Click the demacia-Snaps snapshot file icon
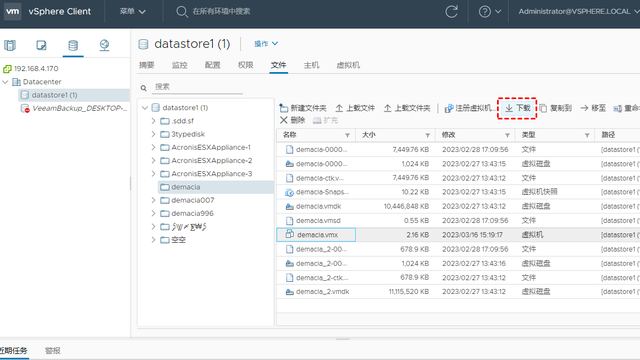 tap(289, 192)
